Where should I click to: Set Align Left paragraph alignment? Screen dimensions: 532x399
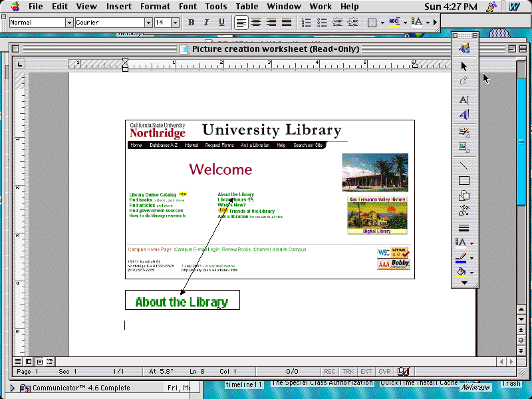point(241,23)
